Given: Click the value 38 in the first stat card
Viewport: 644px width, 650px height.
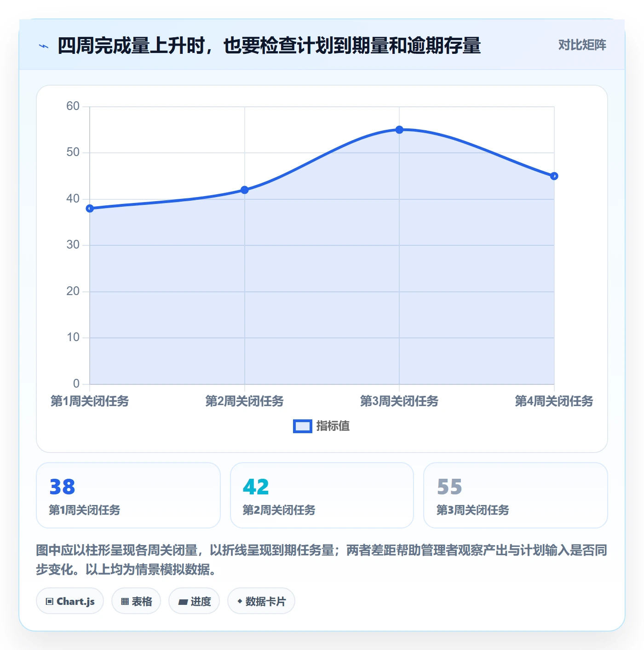Looking at the screenshot, I should (62, 487).
